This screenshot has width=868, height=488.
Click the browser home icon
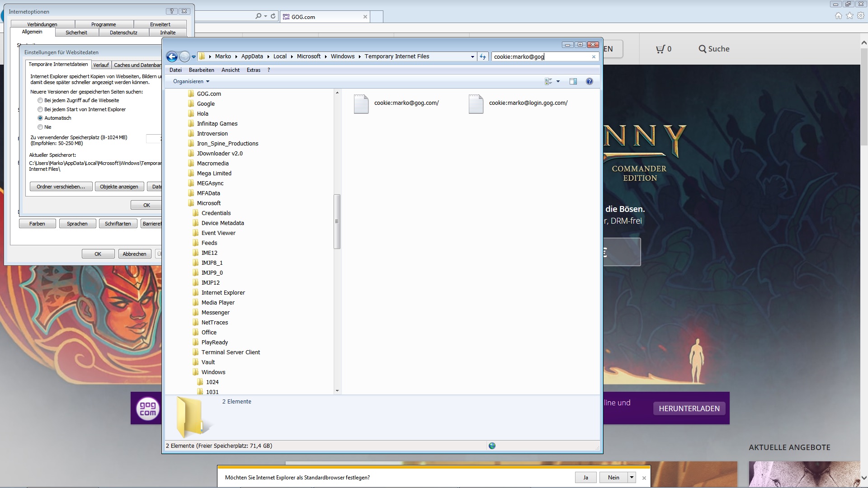tap(838, 16)
